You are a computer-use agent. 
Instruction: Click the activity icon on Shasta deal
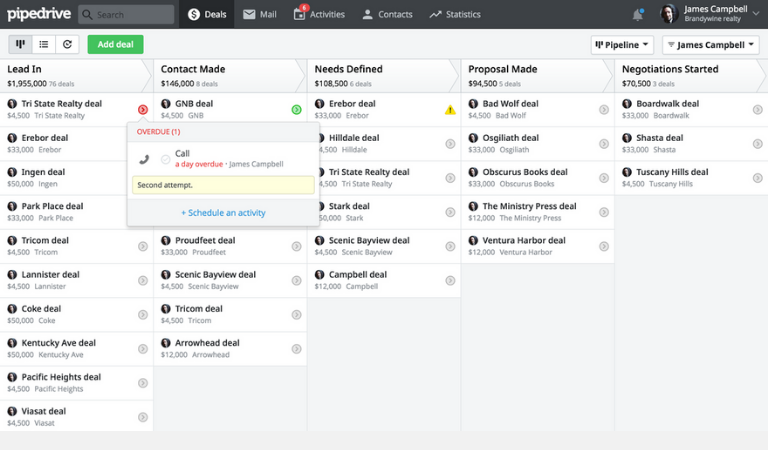pos(758,144)
